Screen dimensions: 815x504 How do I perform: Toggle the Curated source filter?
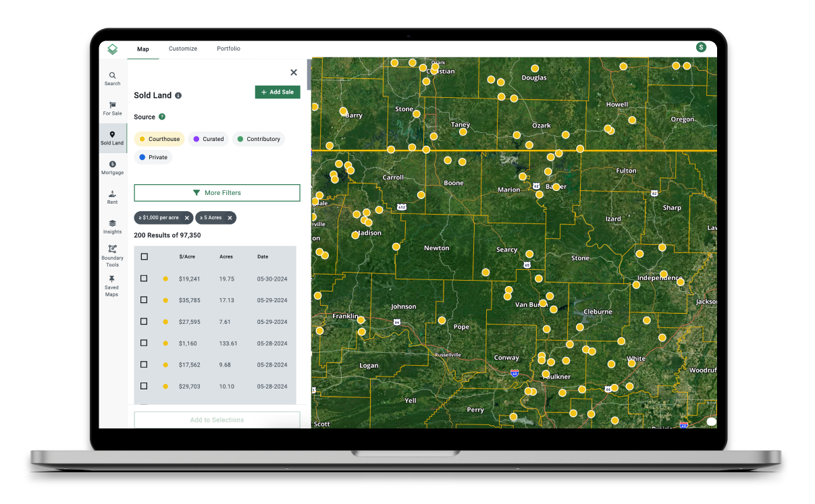coord(208,139)
